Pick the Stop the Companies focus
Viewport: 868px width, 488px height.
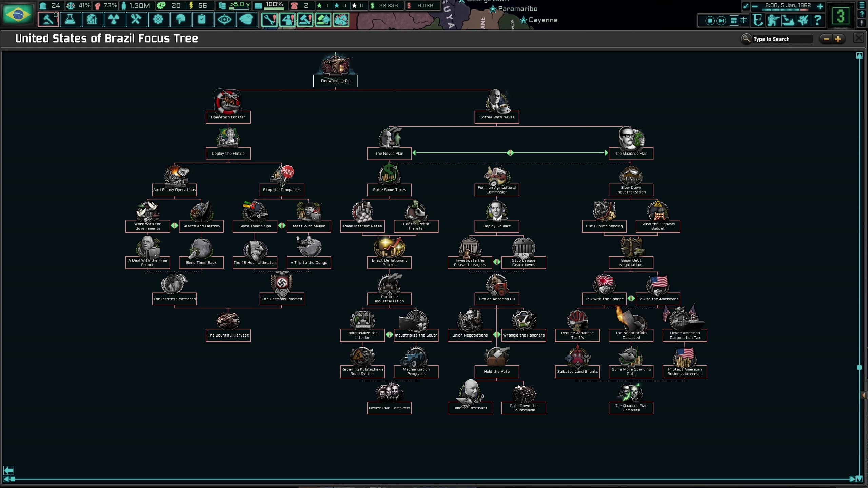[x=282, y=190]
